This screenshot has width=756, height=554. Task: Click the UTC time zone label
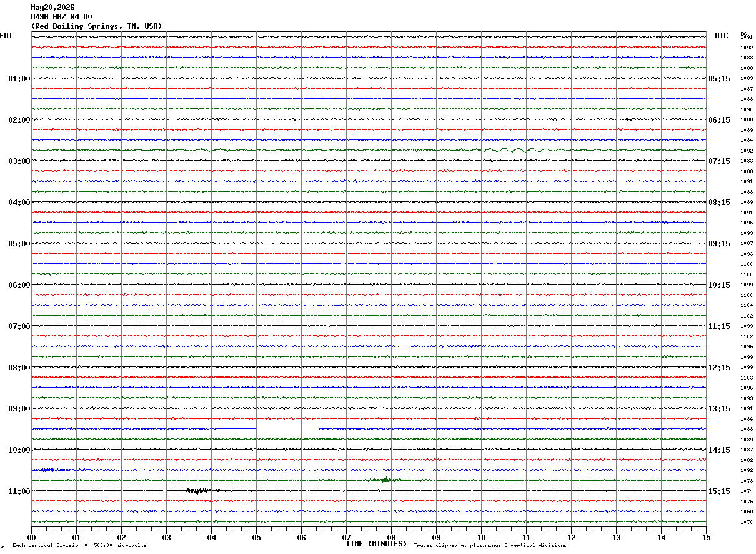(x=722, y=36)
